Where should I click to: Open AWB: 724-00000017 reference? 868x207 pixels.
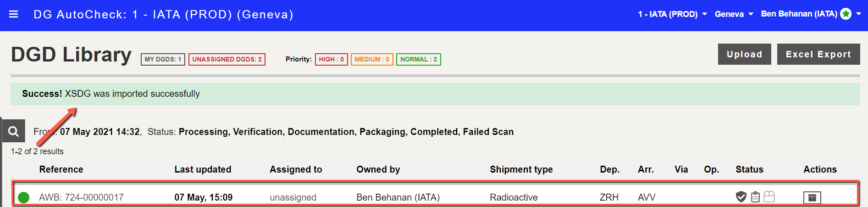pos(82,197)
